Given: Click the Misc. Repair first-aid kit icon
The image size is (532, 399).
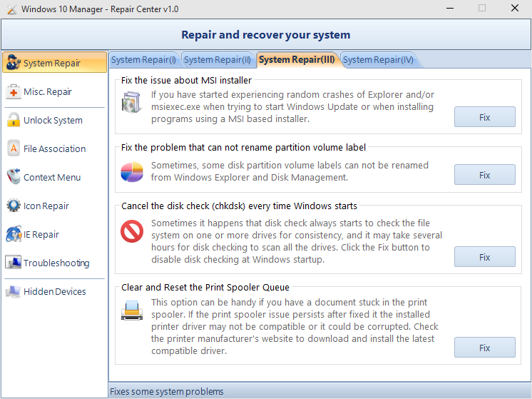Looking at the screenshot, I should (x=14, y=91).
